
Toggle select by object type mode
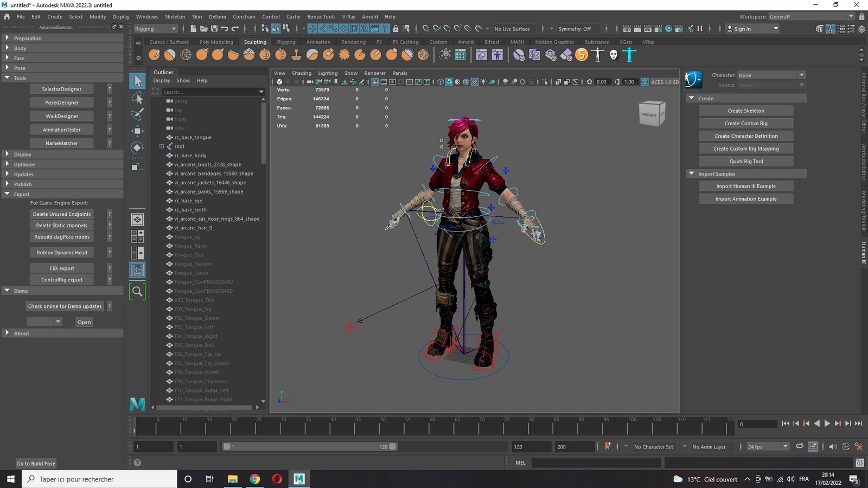point(276,29)
